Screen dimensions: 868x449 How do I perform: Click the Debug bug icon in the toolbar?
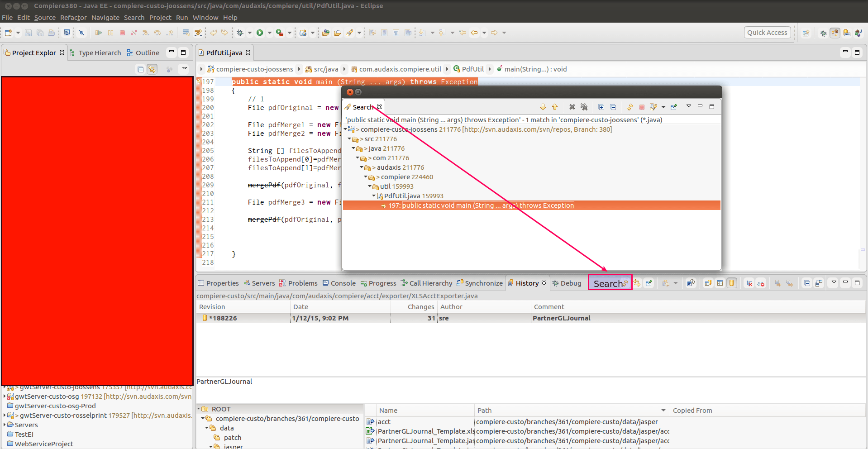tap(240, 33)
